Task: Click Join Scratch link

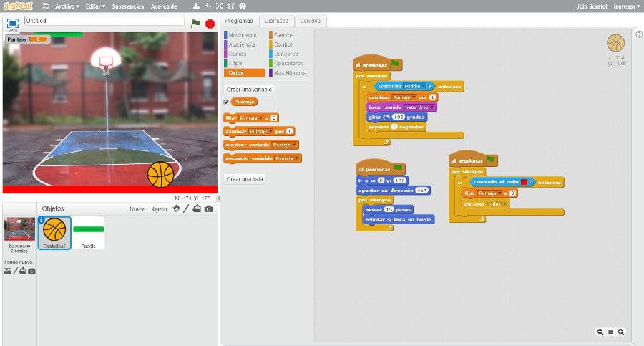Action: coord(592,6)
